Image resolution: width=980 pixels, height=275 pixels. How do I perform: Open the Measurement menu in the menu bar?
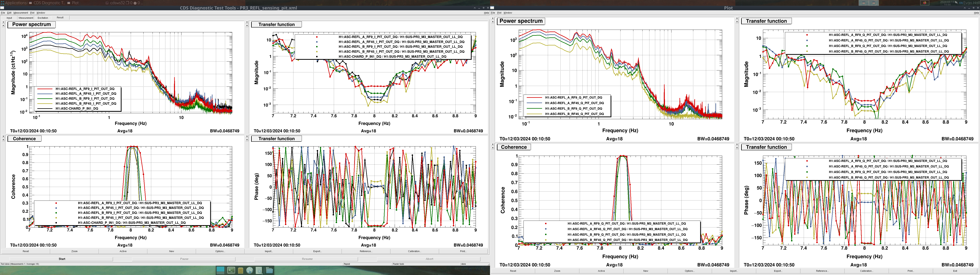[20, 13]
